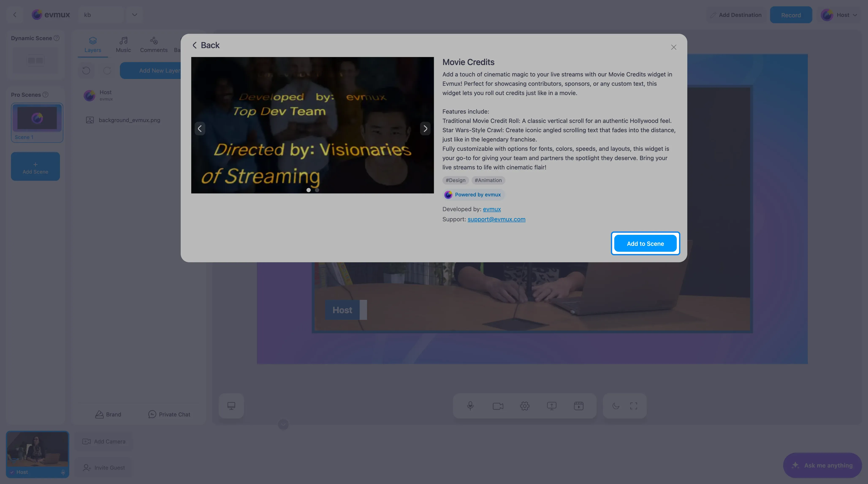Add a new scene

(35, 166)
